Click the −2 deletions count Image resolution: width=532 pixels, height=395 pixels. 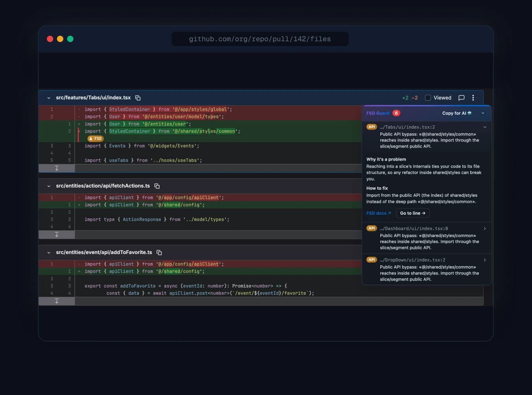point(415,98)
